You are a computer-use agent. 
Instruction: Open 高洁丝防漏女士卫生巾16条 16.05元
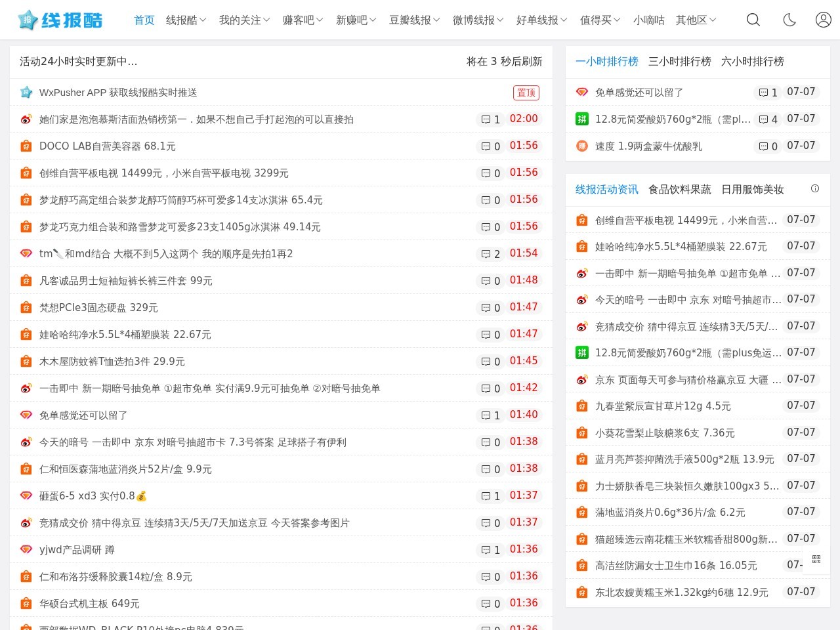click(x=676, y=566)
